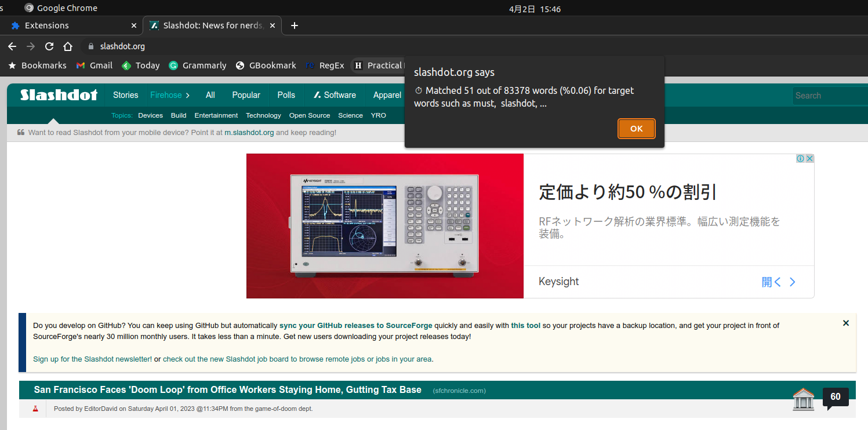This screenshot has height=430, width=868.
Task: Open the 'this tool' link
Action: coord(526,326)
